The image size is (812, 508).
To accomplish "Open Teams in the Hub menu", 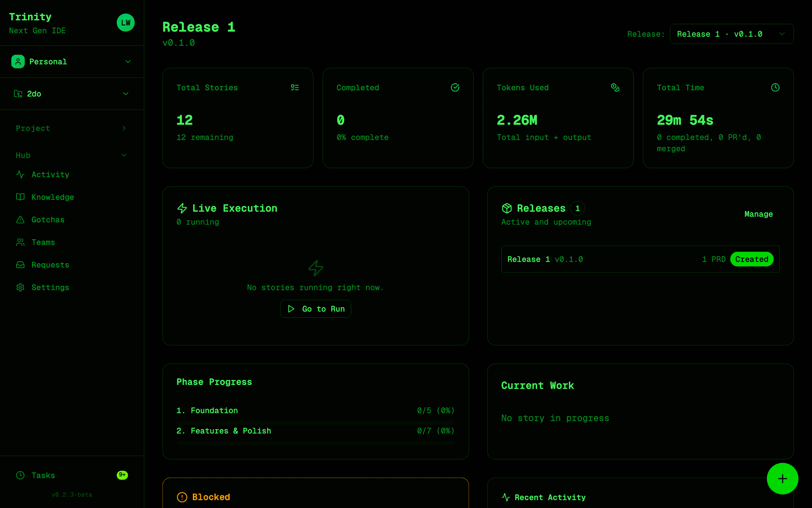I will coord(72,242).
